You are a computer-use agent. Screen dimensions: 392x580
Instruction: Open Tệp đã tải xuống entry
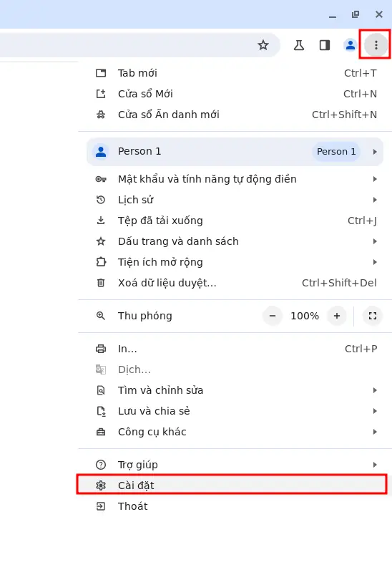[235, 221]
